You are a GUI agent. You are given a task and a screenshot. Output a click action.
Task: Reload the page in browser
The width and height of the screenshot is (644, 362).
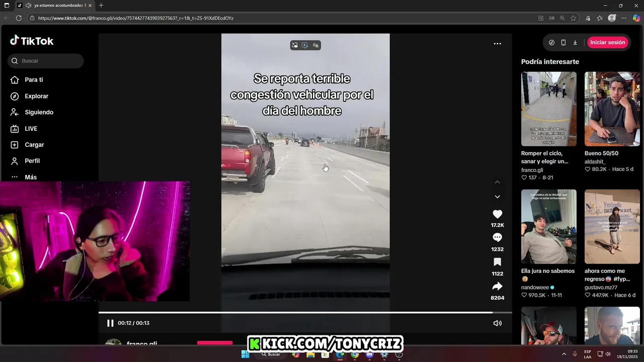tap(19, 18)
